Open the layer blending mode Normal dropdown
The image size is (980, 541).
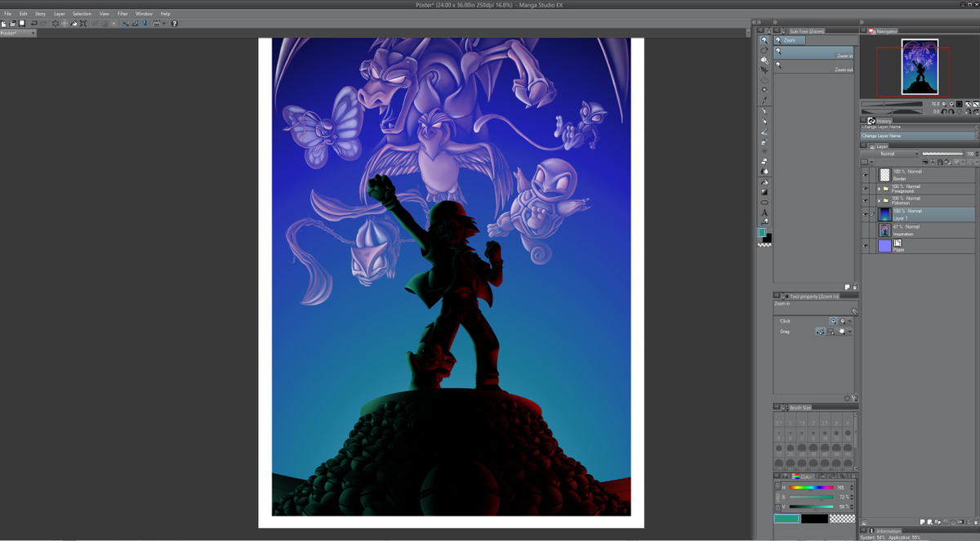point(890,154)
